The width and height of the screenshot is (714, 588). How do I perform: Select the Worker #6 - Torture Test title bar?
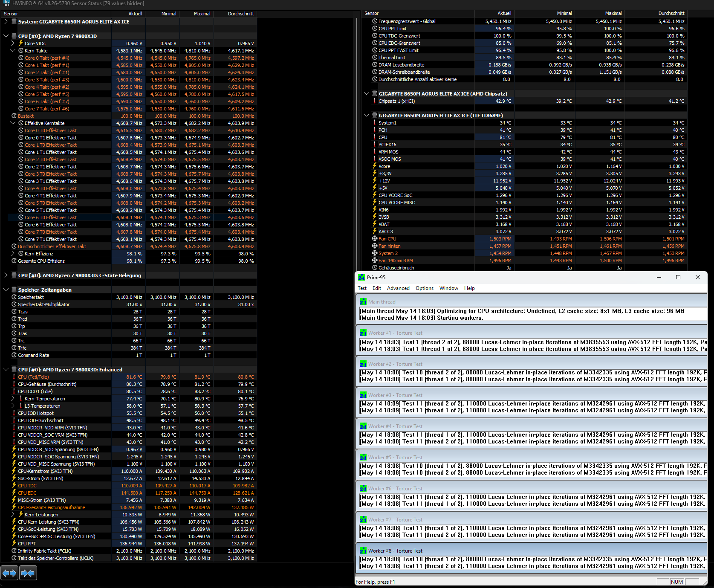coord(531,489)
